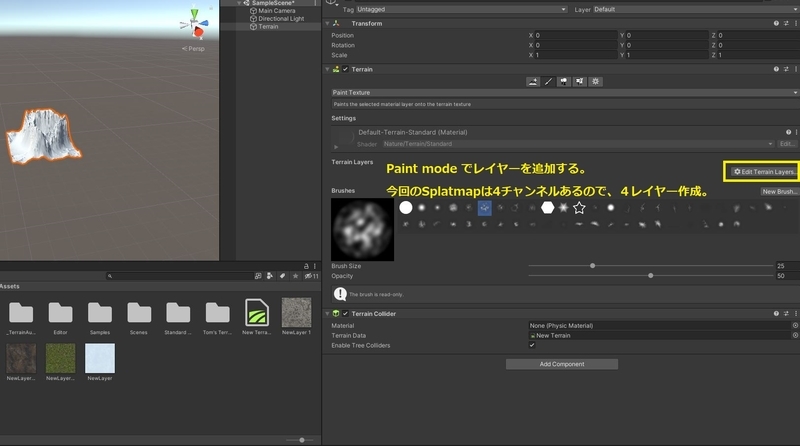Screen dimensions: 800x446
Task: Pick the blue highlighted brush
Action: 485,208
